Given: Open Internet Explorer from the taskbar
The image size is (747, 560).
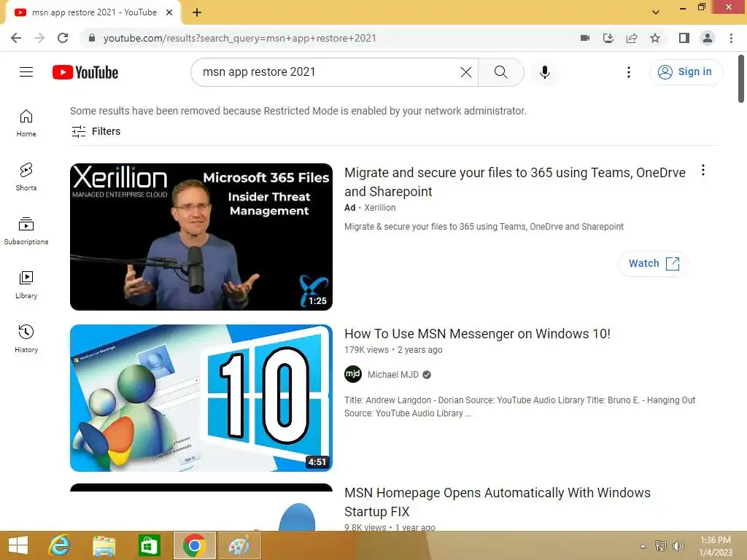Looking at the screenshot, I should pyautogui.click(x=60, y=545).
